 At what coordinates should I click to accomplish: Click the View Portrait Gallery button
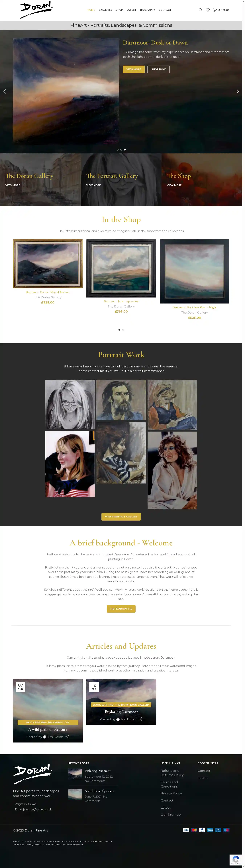[x=121, y=517]
